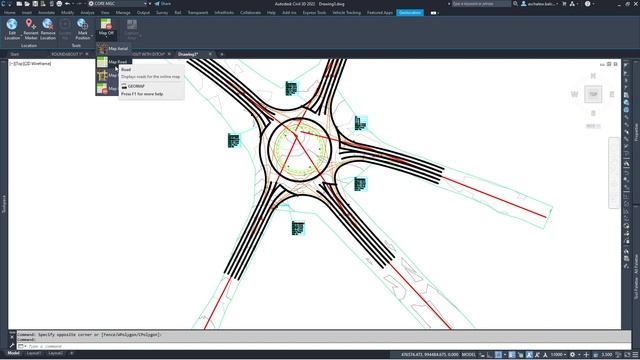Image resolution: width=640 pixels, height=360 pixels.
Task: Open the Rail ribbon tab
Action: click(x=178, y=13)
